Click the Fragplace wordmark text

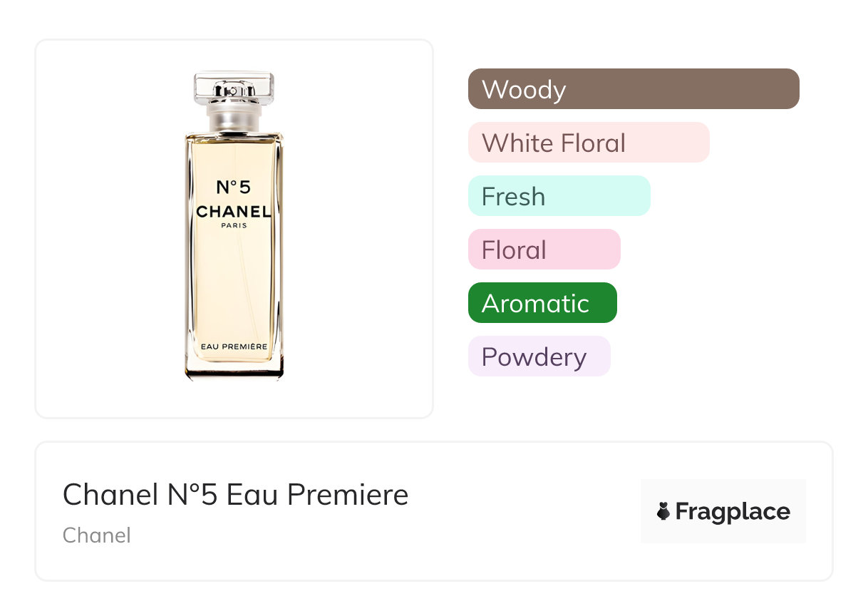coord(733,511)
